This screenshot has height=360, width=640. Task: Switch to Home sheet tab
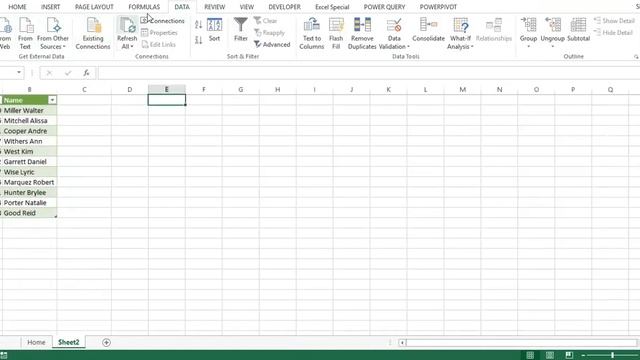pos(36,342)
